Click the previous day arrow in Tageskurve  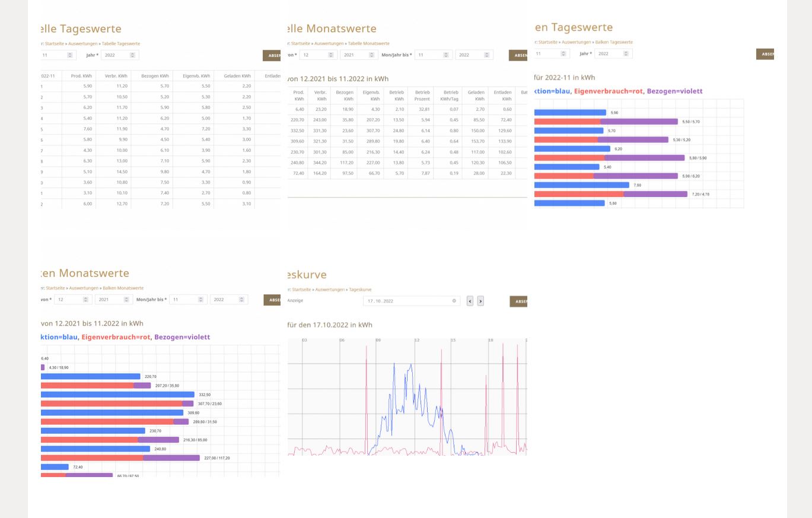[470, 301]
